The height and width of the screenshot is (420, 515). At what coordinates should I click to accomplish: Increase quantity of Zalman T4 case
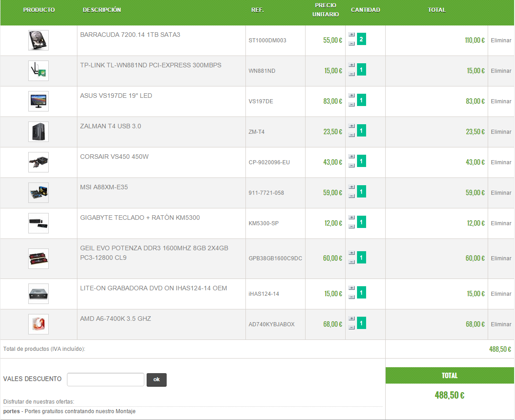point(352,126)
